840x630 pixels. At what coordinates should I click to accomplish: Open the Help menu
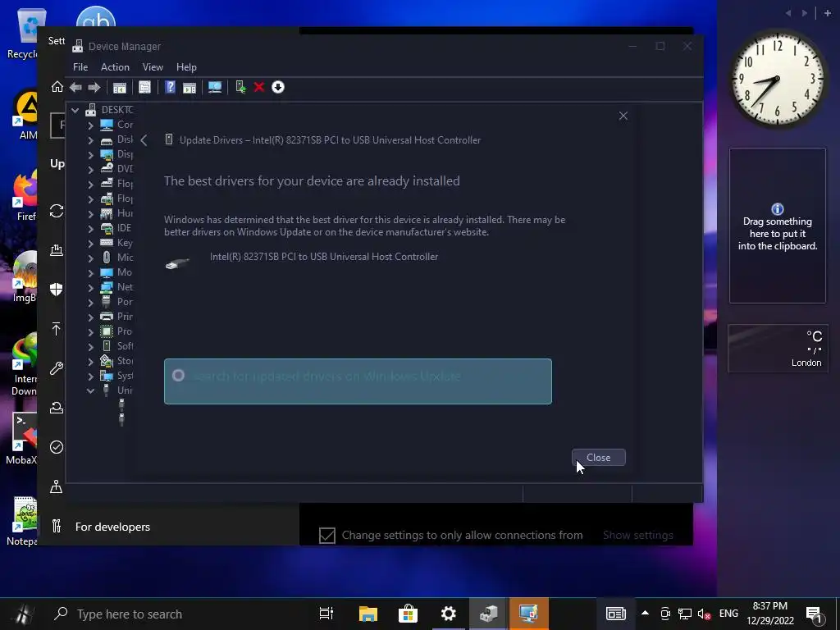(x=186, y=67)
